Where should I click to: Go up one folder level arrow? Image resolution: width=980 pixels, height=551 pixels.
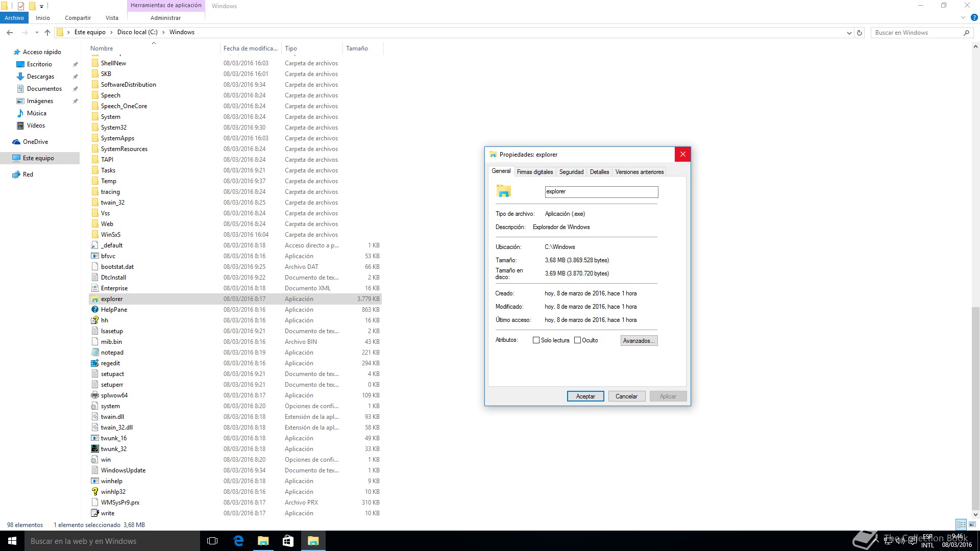(47, 32)
